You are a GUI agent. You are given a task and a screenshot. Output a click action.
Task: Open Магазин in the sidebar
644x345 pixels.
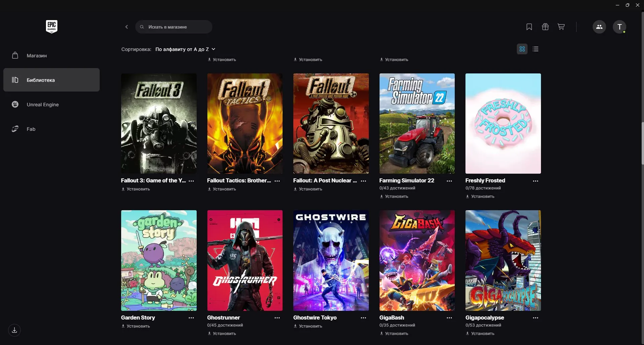(51, 55)
